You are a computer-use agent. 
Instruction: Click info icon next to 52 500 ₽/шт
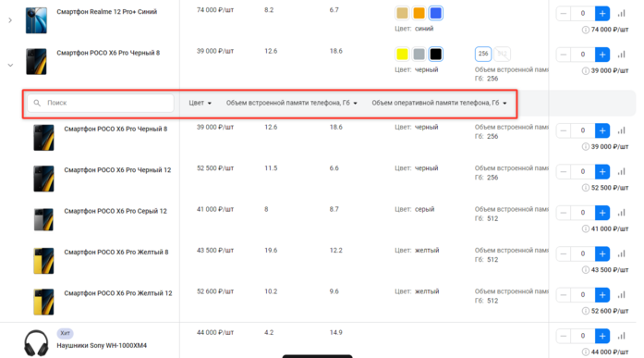pyautogui.click(x=585, y=188)
